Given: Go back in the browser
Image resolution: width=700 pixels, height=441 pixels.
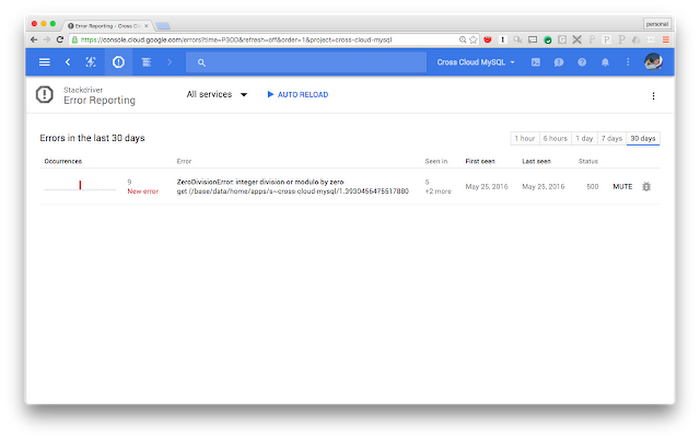Looking at the screenshot, I should tap(34, 40).
